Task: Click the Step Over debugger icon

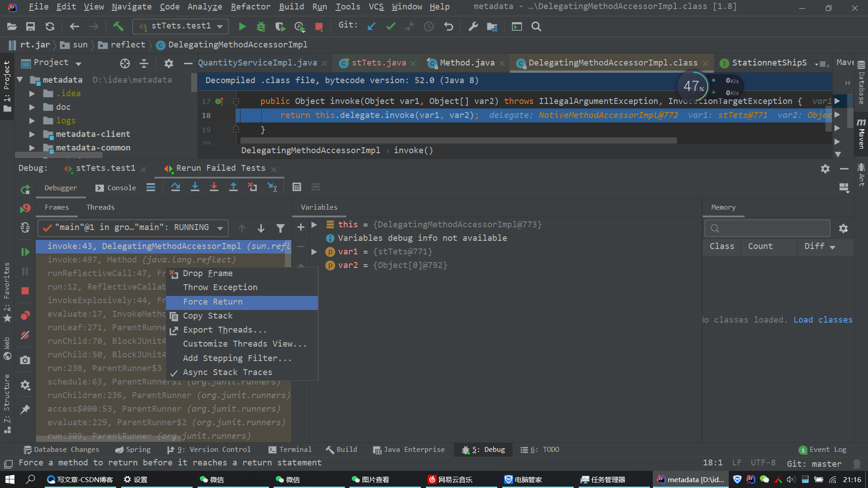Action: click(x=175, y=187)
